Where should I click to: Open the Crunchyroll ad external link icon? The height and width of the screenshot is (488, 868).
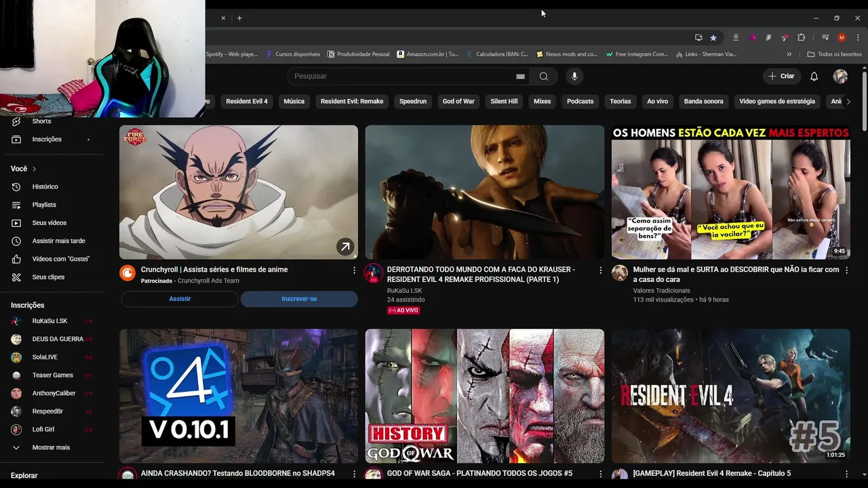tap(345, 247)
